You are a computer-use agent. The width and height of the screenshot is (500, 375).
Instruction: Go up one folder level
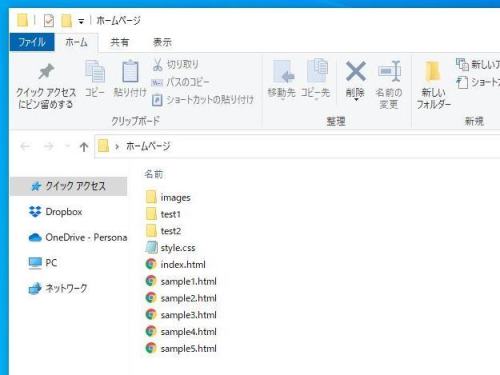[x=84, y=146]
